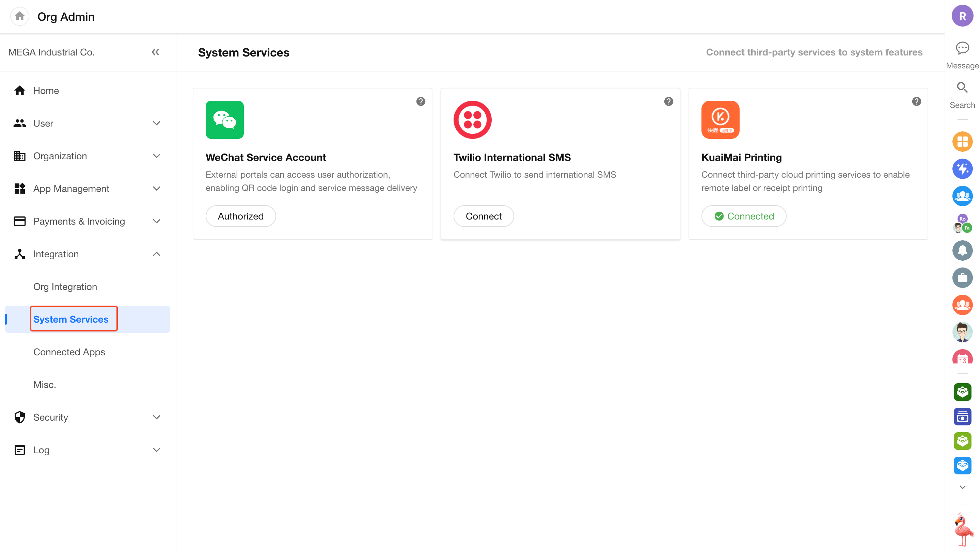Screen dimensions: 980x552
Task: Click the Authorized button for WeChat
Action: (240, 216)
